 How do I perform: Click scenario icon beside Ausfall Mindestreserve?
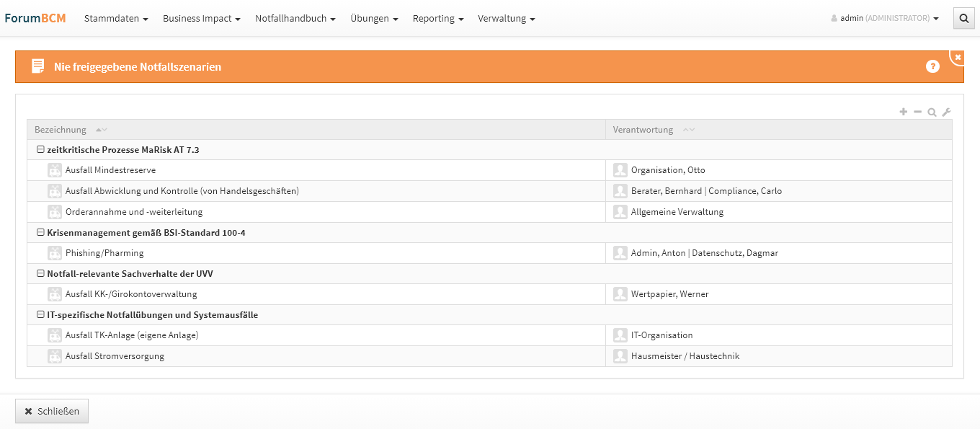55,170
